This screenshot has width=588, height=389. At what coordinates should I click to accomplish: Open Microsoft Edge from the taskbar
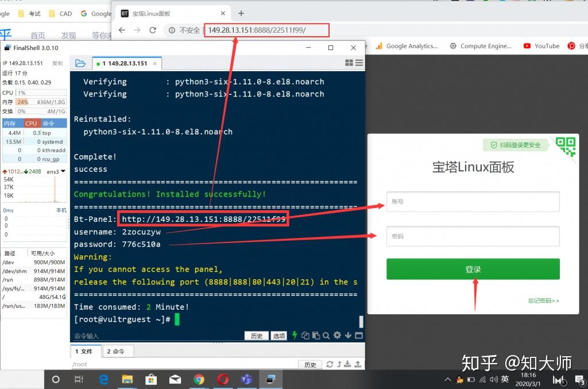(x=103, y=379)
